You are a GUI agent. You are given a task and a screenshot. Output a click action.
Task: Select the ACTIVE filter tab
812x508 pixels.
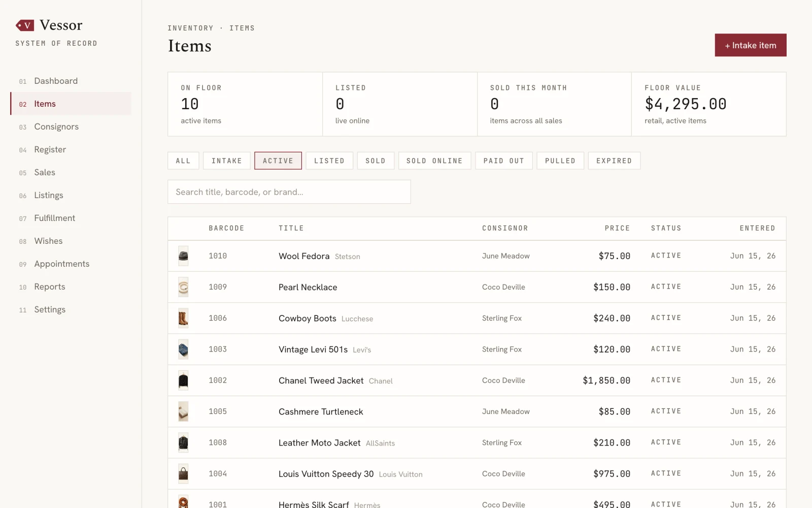click(x=278, y=161)
